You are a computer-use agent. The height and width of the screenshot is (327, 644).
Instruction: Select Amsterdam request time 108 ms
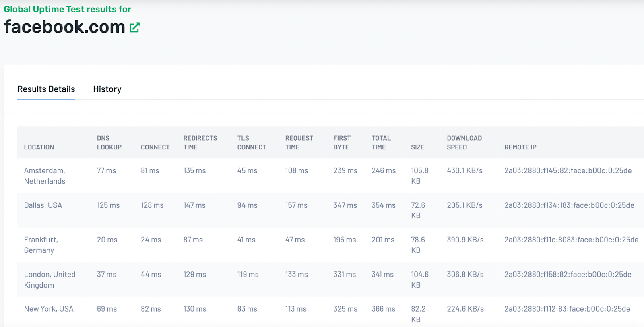coord(297,171)
